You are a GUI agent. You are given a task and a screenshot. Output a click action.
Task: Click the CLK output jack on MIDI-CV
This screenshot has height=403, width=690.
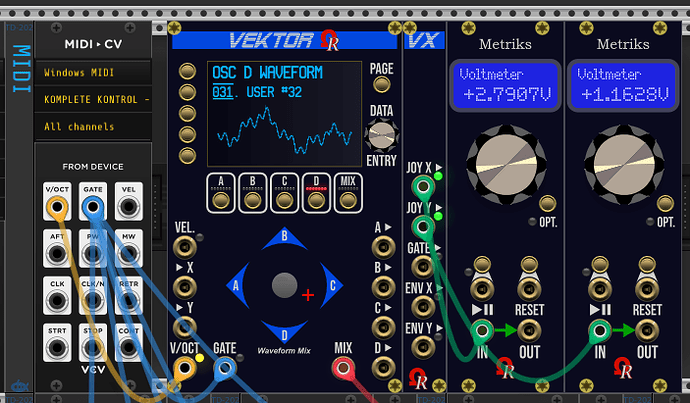point(57,300)
